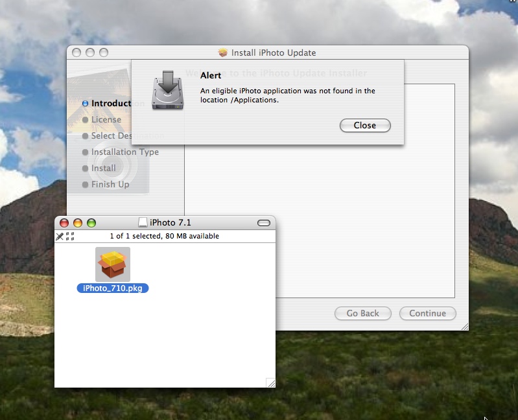Click the Alert heading in the dialog sheet
Screen dimensions: 518x420
(x=211, y=76)
